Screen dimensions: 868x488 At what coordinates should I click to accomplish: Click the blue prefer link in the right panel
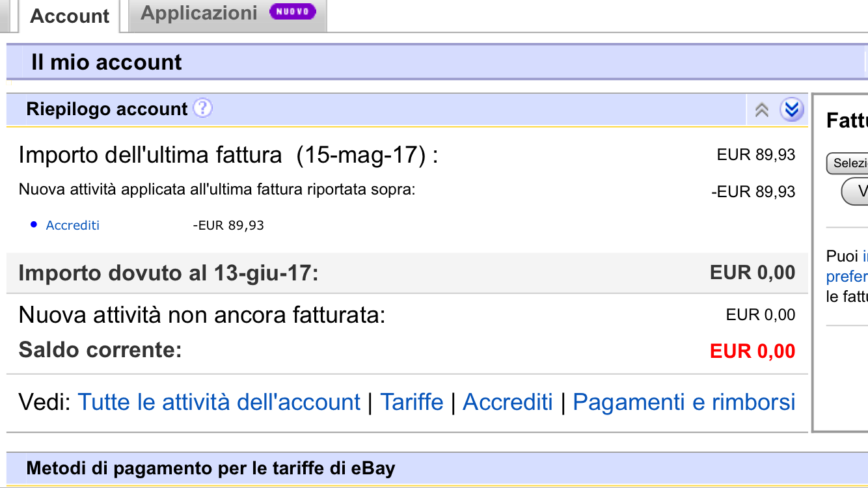[x=847, y=277]
